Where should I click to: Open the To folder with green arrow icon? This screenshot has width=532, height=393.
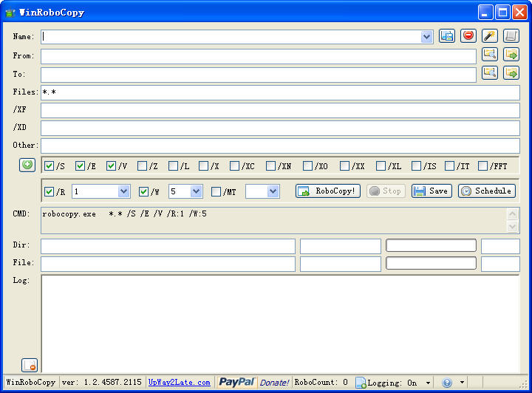(511, 72)
